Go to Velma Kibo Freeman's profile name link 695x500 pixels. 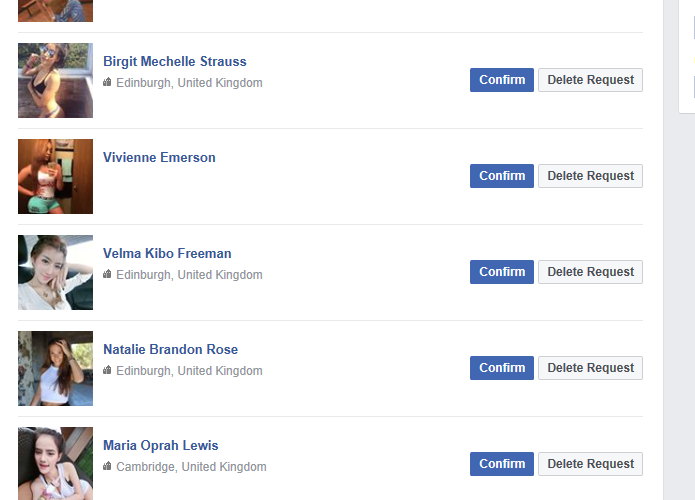click(x=167, y=253)
